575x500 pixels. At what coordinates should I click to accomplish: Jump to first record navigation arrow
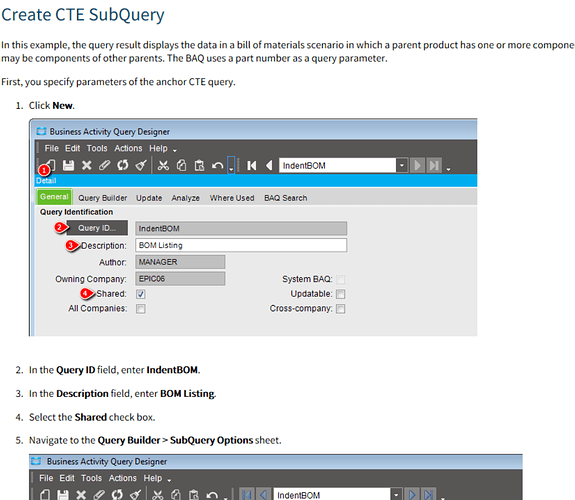(x=252, y=166)
